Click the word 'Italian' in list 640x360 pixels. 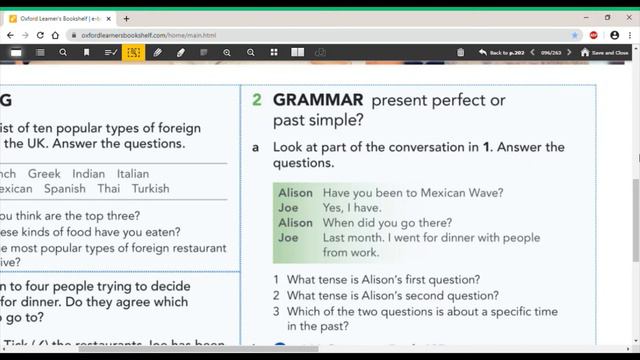[x=133, y=174]
